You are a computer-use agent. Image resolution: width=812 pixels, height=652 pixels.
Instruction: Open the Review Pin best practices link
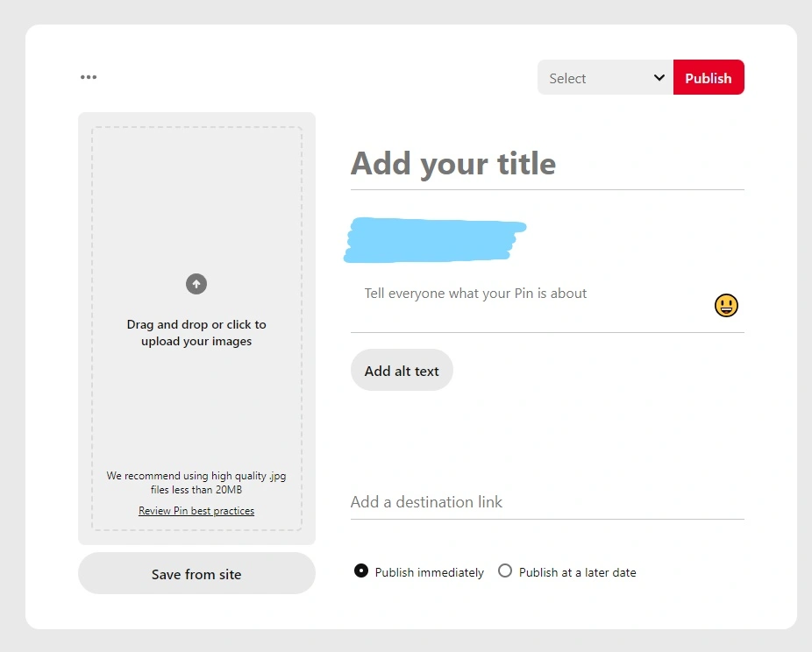click(x=196, y=510)
